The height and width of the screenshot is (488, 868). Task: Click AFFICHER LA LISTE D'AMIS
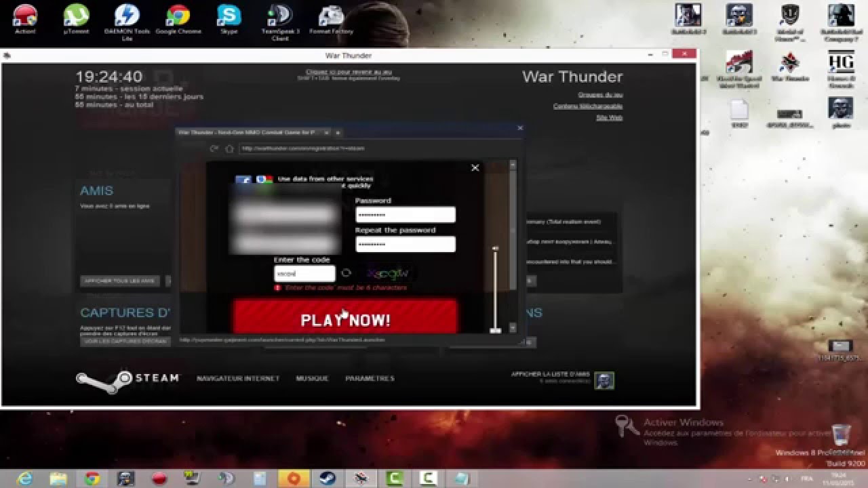[x=551, y=374]
